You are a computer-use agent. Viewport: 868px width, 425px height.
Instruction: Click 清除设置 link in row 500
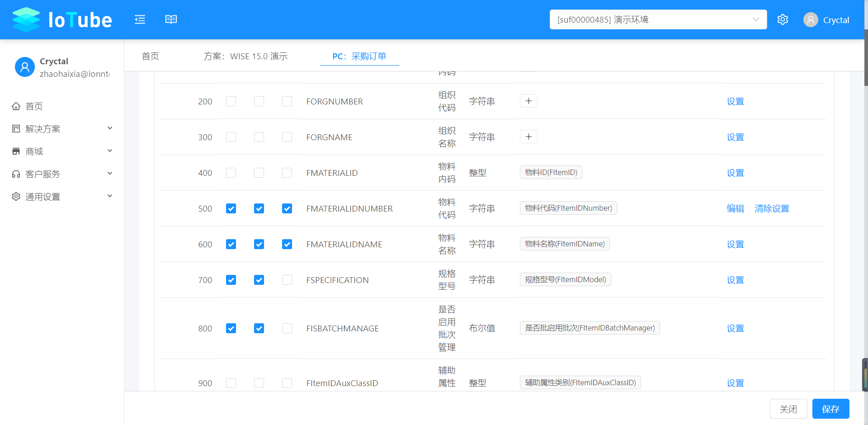click(772, 208)
